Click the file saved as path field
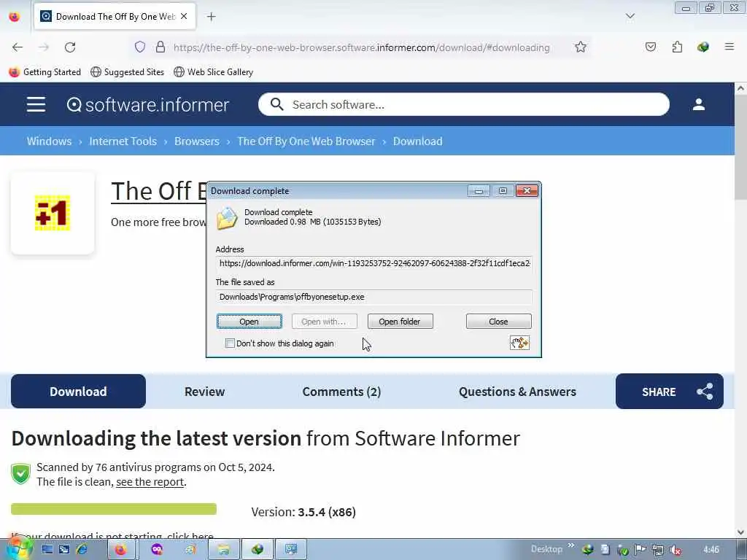The width and height of the screenshot is (747, 560). 374,297
